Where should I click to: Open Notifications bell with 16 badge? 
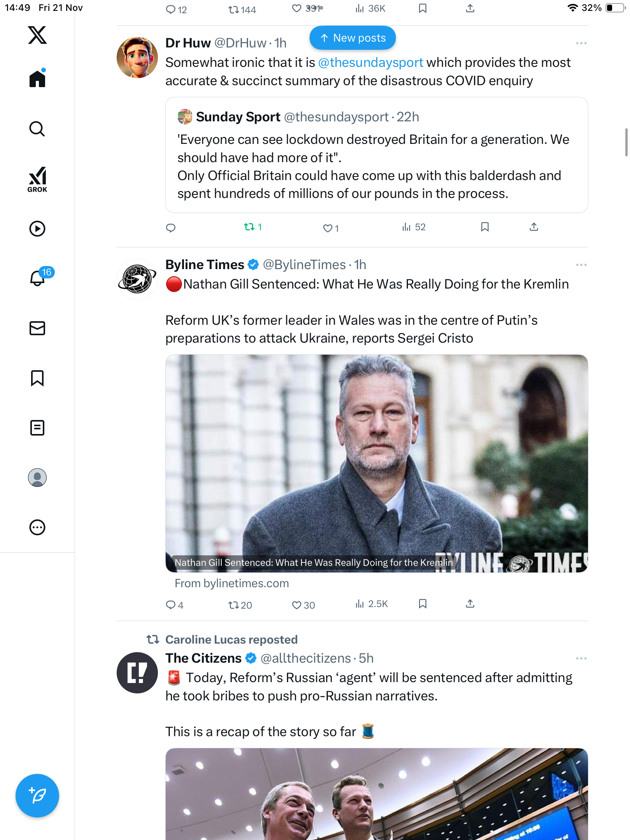[x=38, y=278]
